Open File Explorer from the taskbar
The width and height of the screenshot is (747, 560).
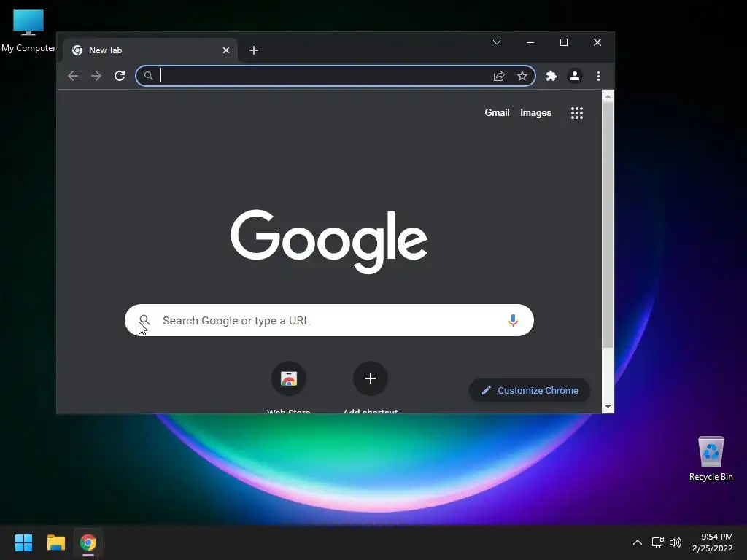(55, 542)
